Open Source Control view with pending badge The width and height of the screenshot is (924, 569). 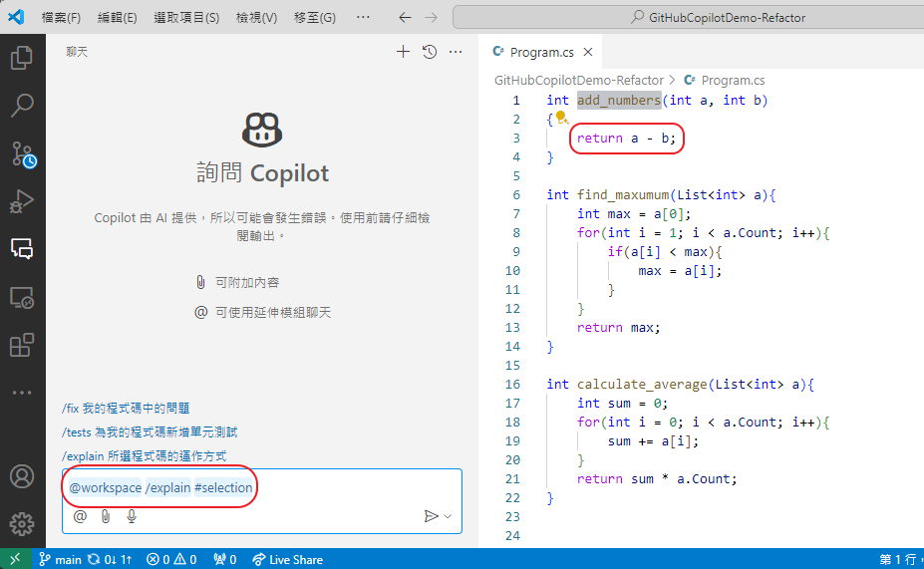23,153
